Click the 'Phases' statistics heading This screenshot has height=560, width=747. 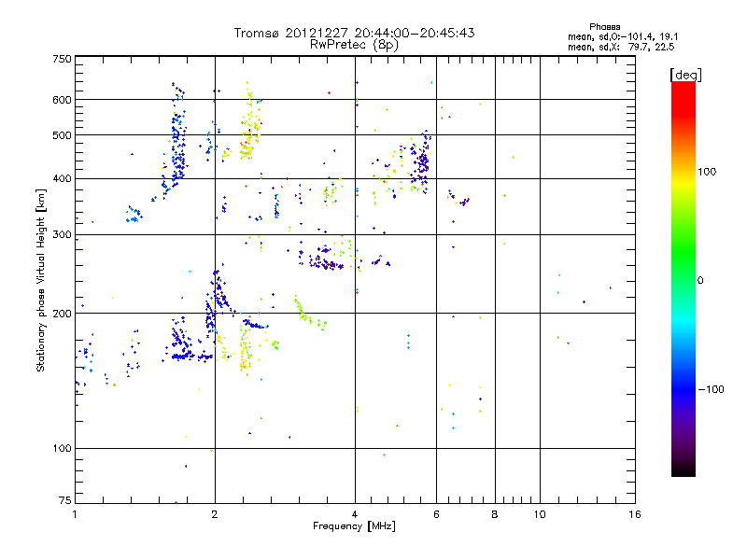(604, 27)
